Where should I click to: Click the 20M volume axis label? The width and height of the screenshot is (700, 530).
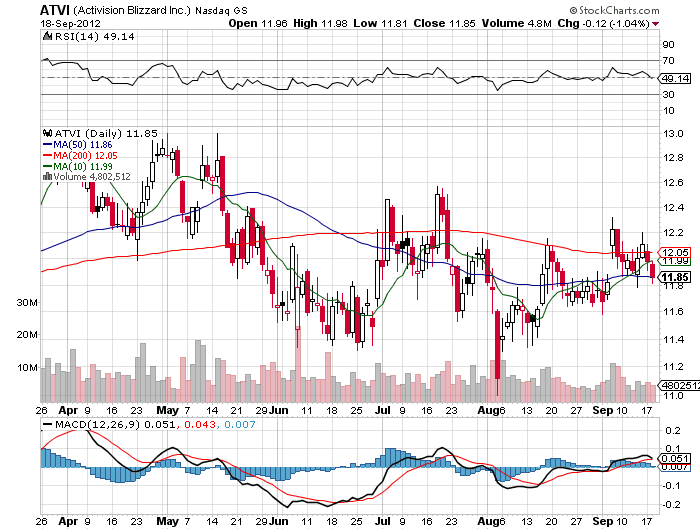27,335
